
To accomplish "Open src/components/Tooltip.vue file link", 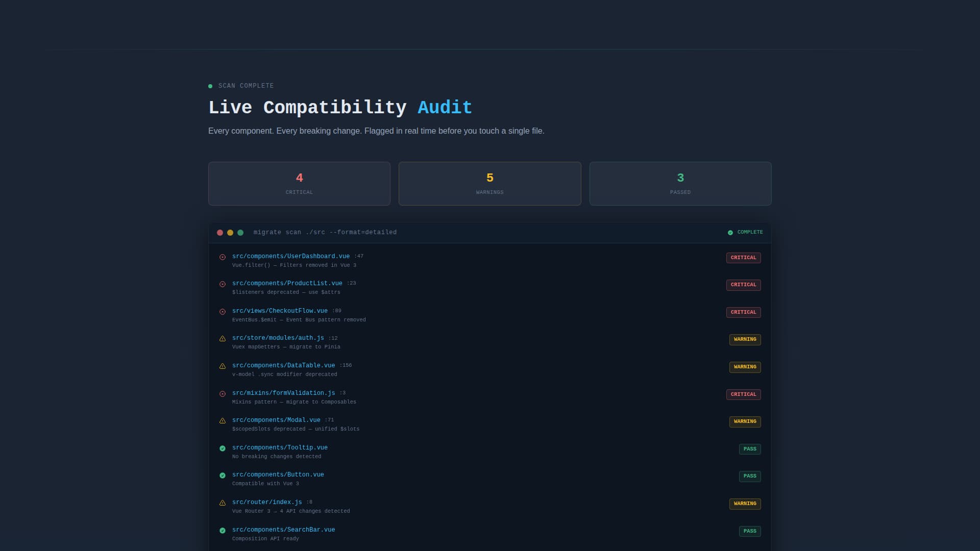I will (280, 447).
